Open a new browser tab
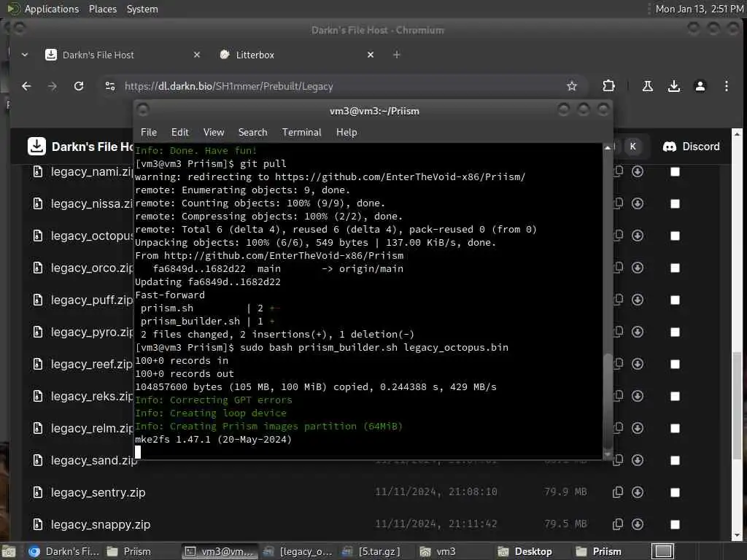The height and width of the screenshot is (560, 747). (396, 55)
